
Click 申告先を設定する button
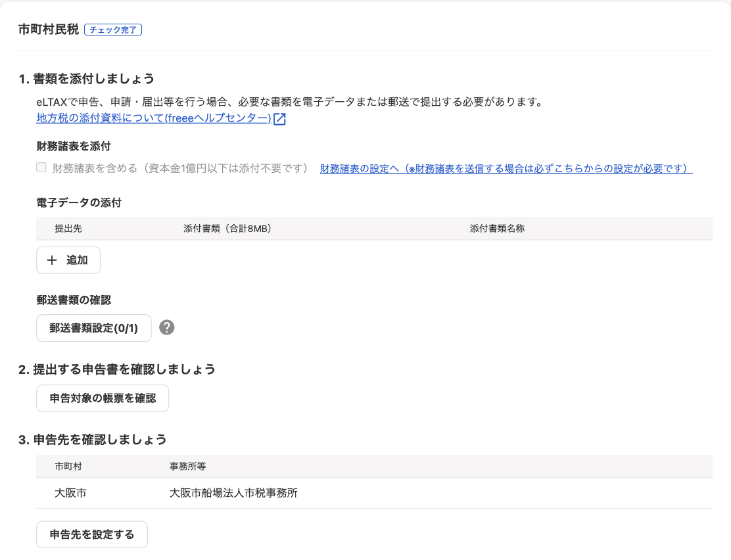click(92, 534)
